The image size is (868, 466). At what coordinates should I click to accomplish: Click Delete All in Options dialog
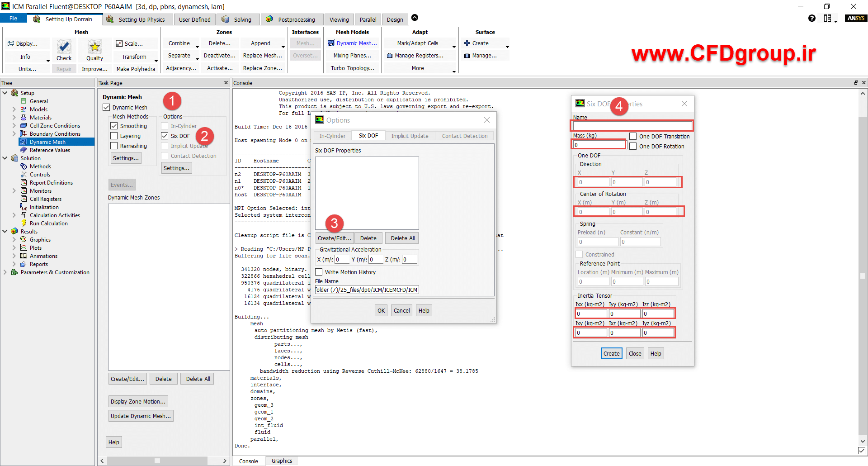pos(402,238)
